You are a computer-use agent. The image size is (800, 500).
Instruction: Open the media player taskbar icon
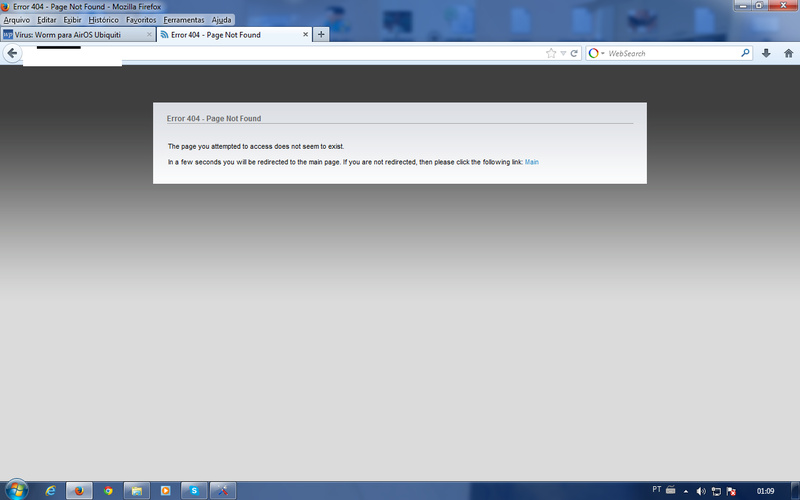(165, 491)
